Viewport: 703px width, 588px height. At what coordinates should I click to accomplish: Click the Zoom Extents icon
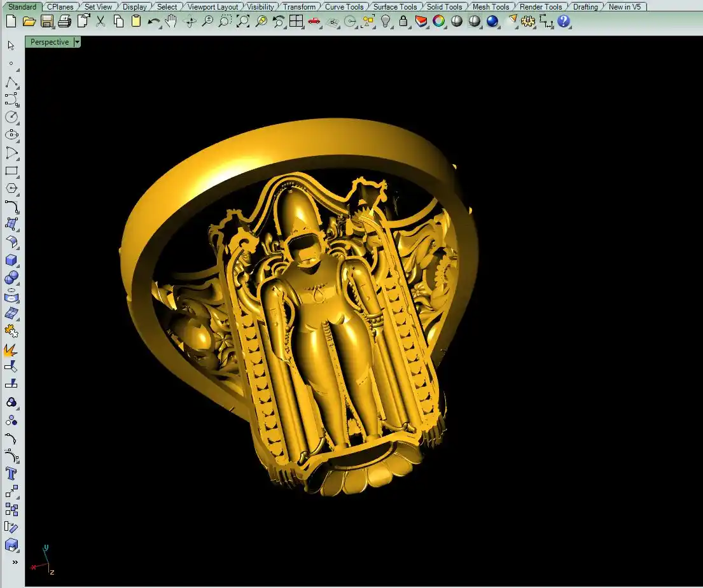tap(242, 21)
